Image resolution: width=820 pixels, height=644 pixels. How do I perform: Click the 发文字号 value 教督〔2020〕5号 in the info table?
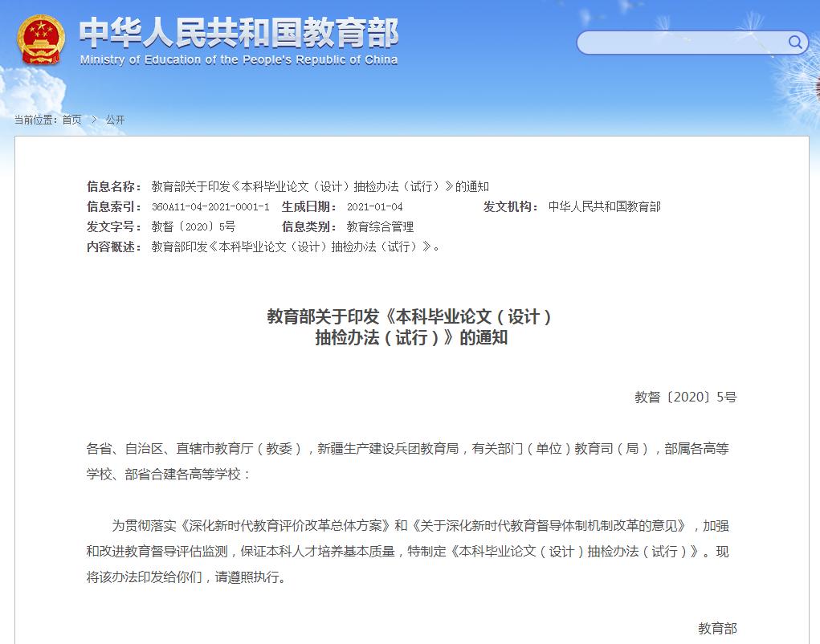click(x=194, y=227)
